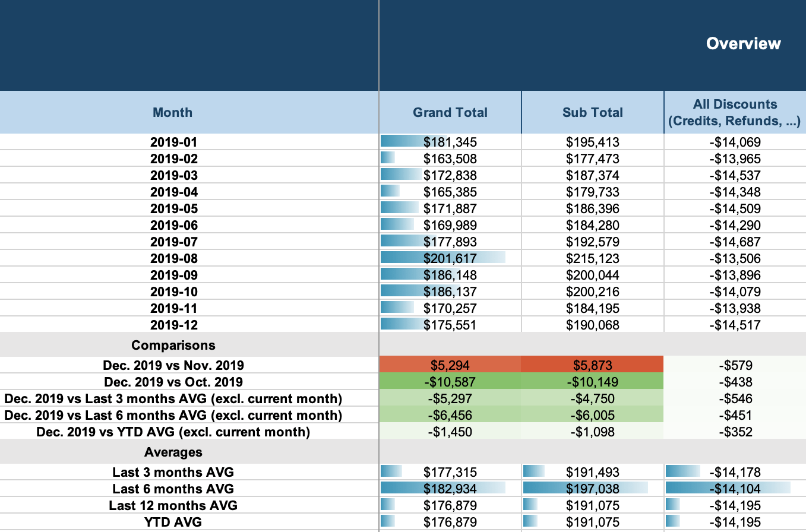Select the 2019-12 month row label
The height and width of the screenshot is (532, 806).
pos(173,325)
